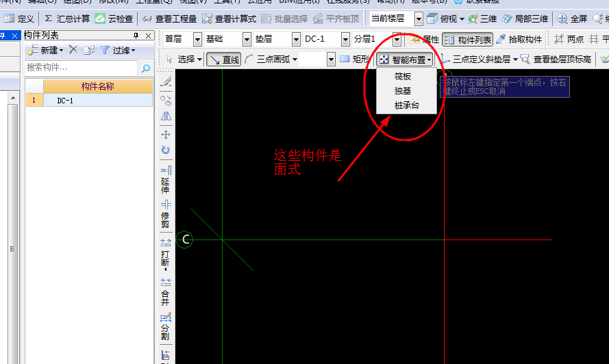
Task: Click 新建 new component button
Action: (x=45, y=50)
